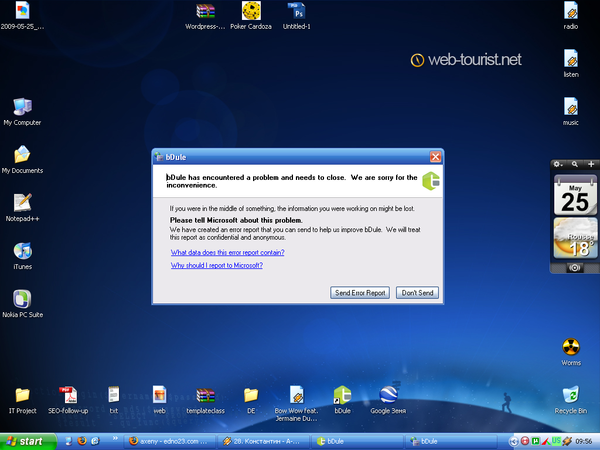The width and height of the screenshot is (600, 450).
Task: Open the Start menu
Action: [x=28, y=442]
